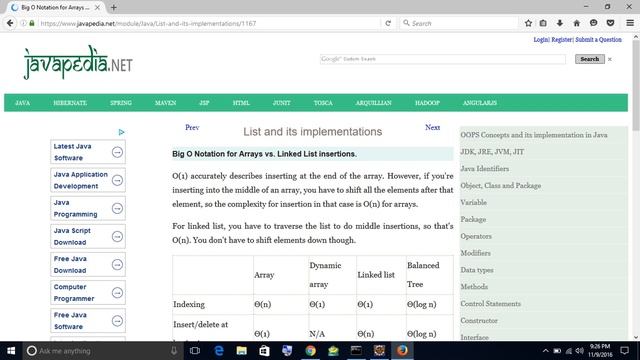Click arrow beside Java Application Development ad
This screenshot has height=360, width=640.
[x=117, y=180]
